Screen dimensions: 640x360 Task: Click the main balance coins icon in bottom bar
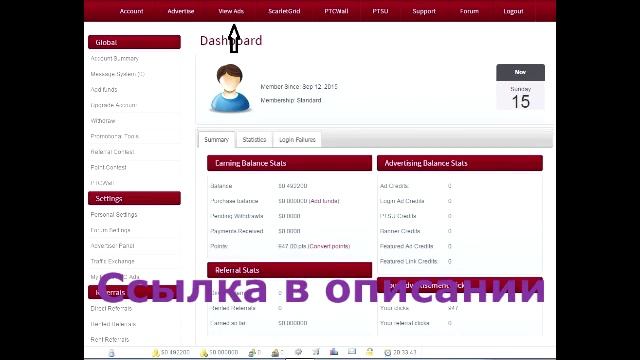click(x=156, y=353)
